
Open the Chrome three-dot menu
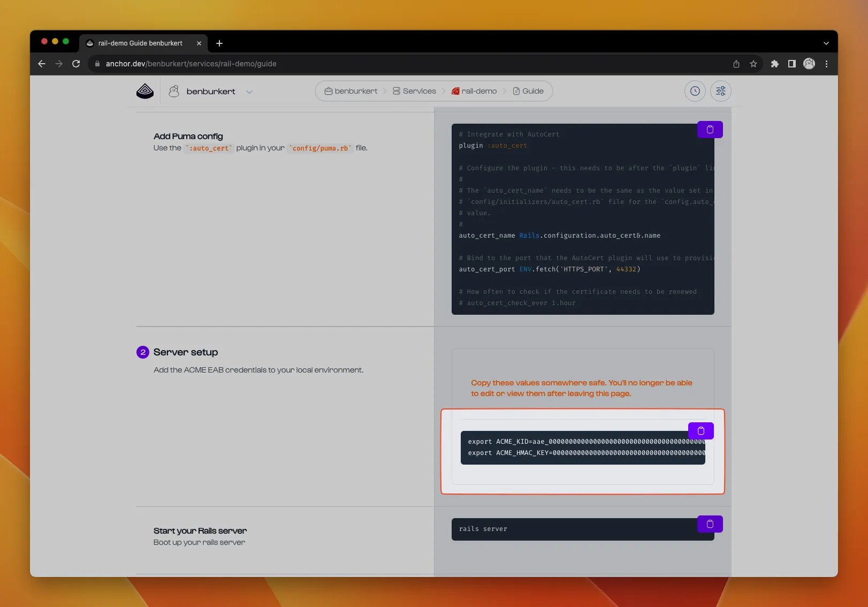click(826, 64)
